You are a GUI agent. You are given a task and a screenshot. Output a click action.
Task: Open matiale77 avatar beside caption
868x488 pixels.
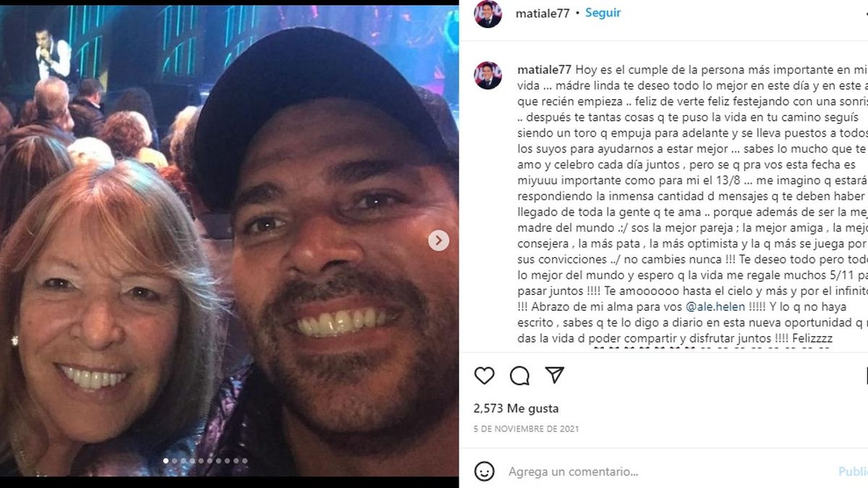coord(488,75)
